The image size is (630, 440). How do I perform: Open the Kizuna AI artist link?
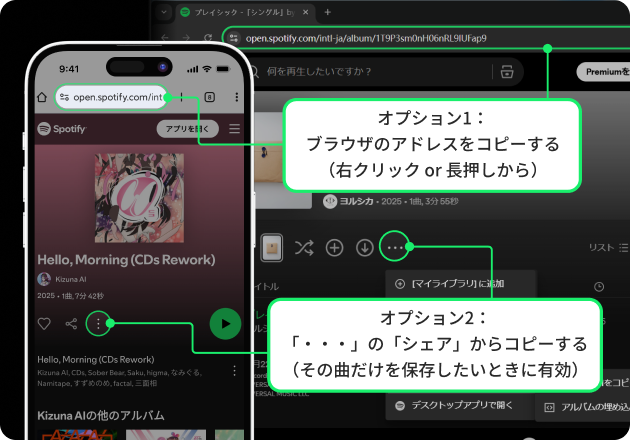pyautogui.click(x=65, y=279)
